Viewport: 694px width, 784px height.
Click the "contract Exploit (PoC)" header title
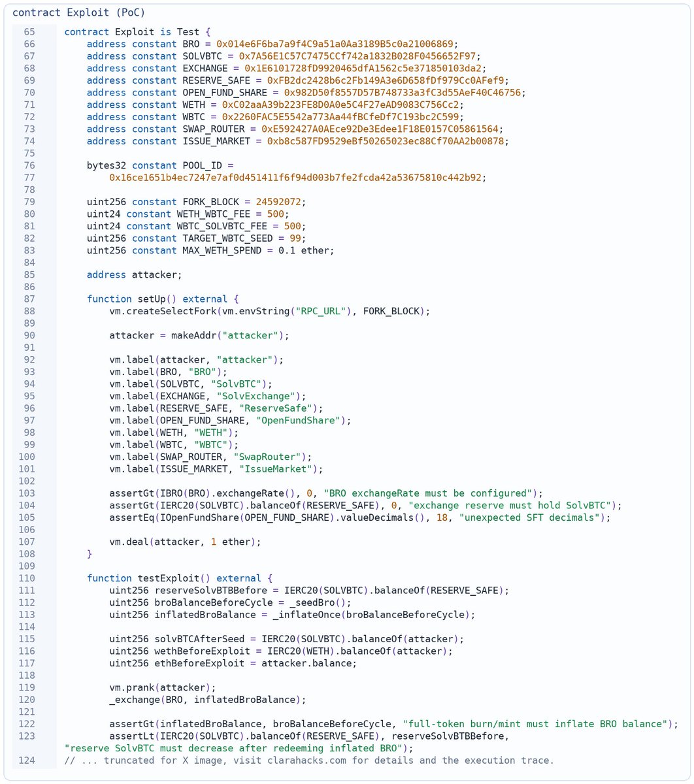click(79, 12)
